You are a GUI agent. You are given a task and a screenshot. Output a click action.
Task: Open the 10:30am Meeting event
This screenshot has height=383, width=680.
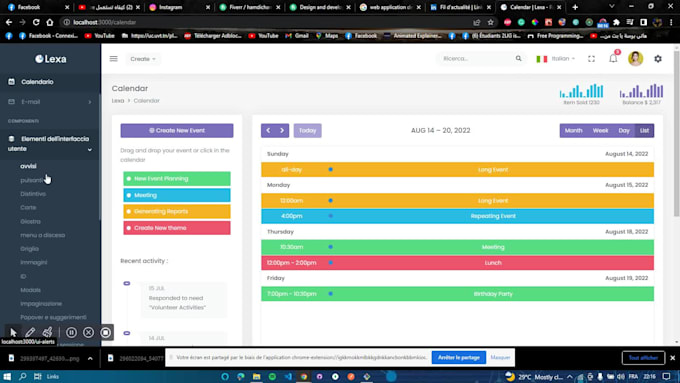[x=458, y=247]
